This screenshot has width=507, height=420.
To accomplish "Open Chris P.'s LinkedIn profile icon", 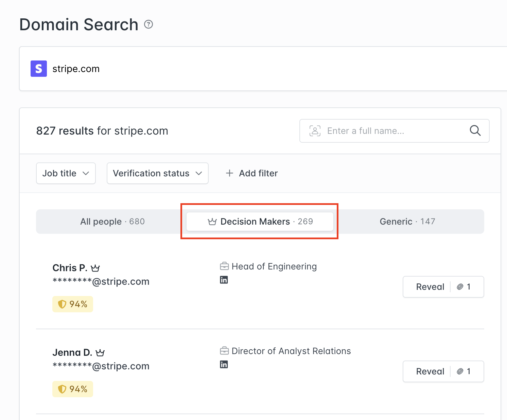I will coord(224,280).
